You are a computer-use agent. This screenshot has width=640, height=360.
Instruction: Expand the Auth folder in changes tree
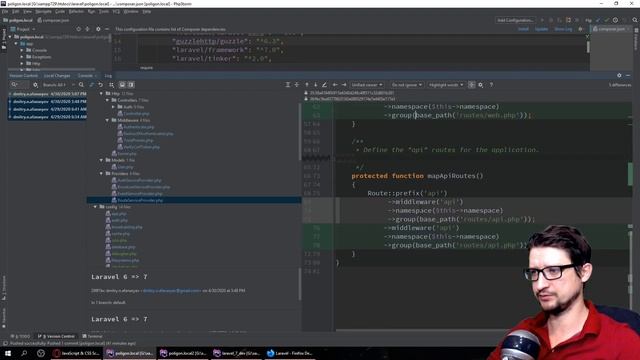(x=113, y=107)
